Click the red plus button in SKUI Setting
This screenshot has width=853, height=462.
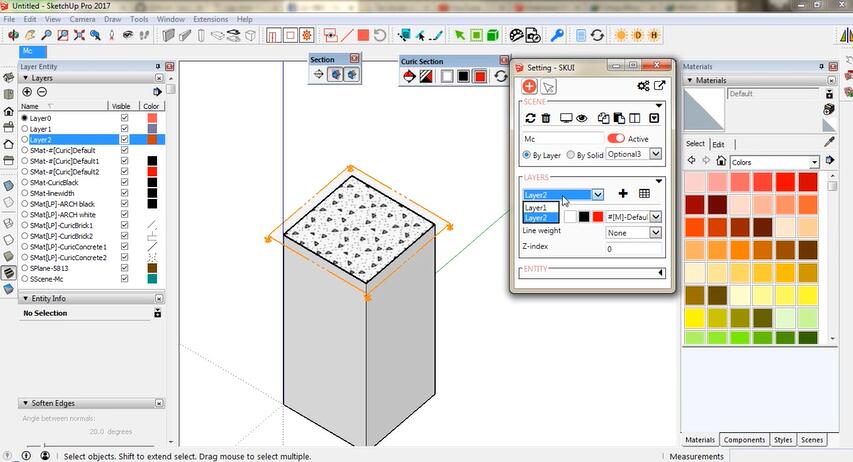529,87
